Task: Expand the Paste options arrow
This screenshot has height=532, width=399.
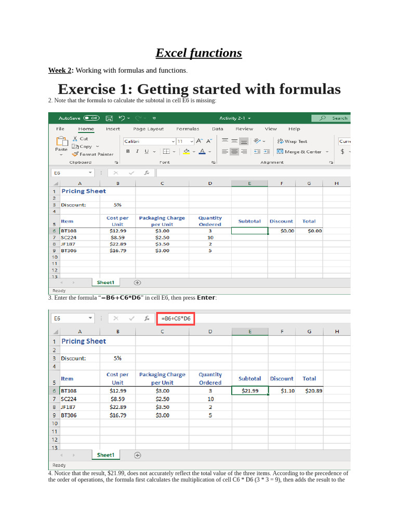Action: 61,155
